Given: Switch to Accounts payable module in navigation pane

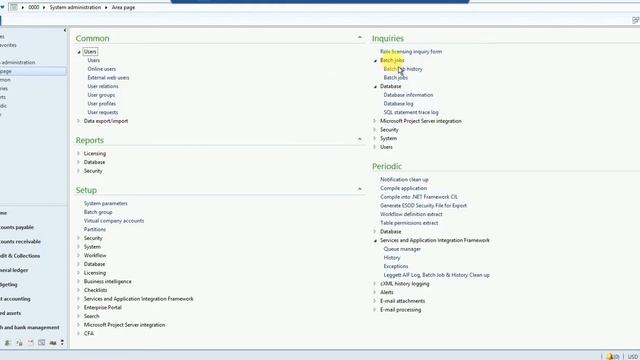Looking at the screenshot, I should (x=17, y=227).
